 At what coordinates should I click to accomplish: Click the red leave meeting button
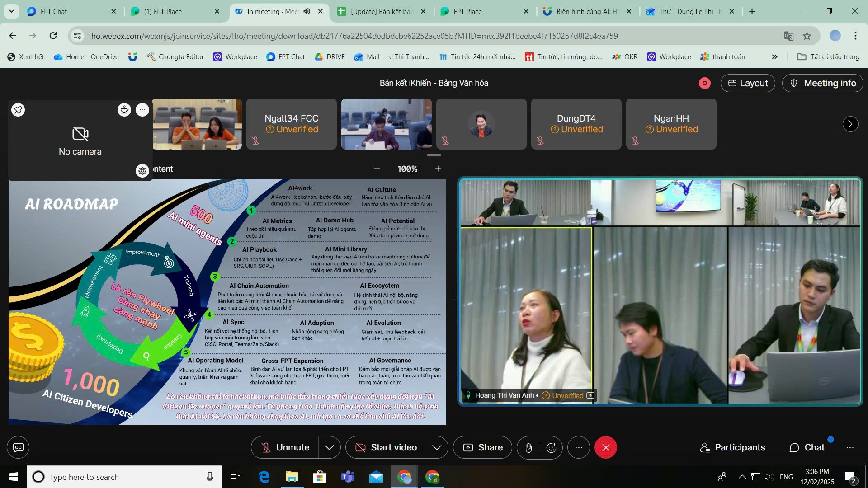(606, 447)
